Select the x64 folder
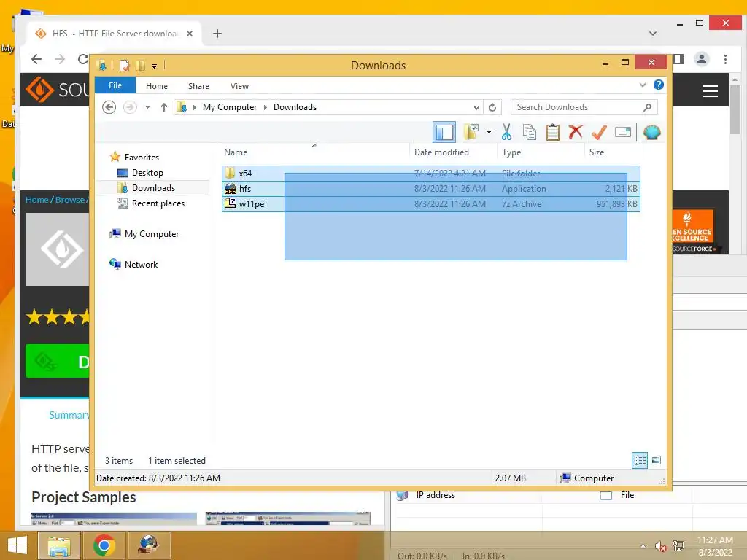 [x=430, y=174]
